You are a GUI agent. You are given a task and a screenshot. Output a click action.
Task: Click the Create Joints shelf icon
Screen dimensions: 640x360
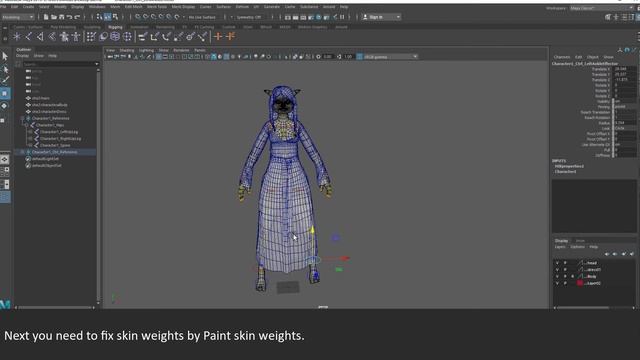29,37
